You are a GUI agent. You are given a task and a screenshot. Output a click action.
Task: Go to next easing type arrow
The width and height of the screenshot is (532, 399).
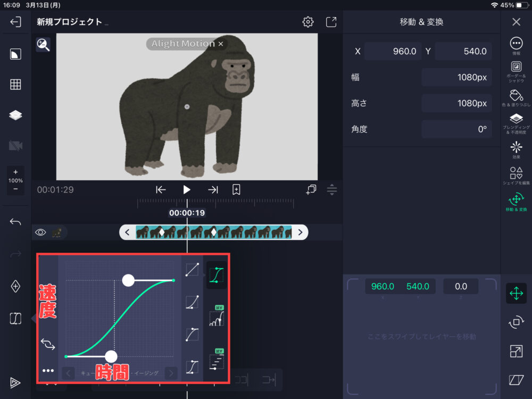point(171,373)
